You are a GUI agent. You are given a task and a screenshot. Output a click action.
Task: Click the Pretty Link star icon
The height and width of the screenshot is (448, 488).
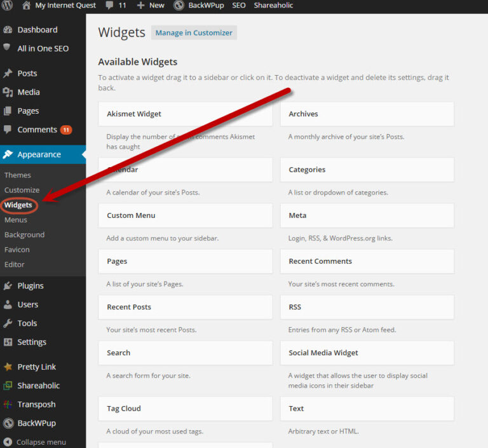click(x=8, y=367)
